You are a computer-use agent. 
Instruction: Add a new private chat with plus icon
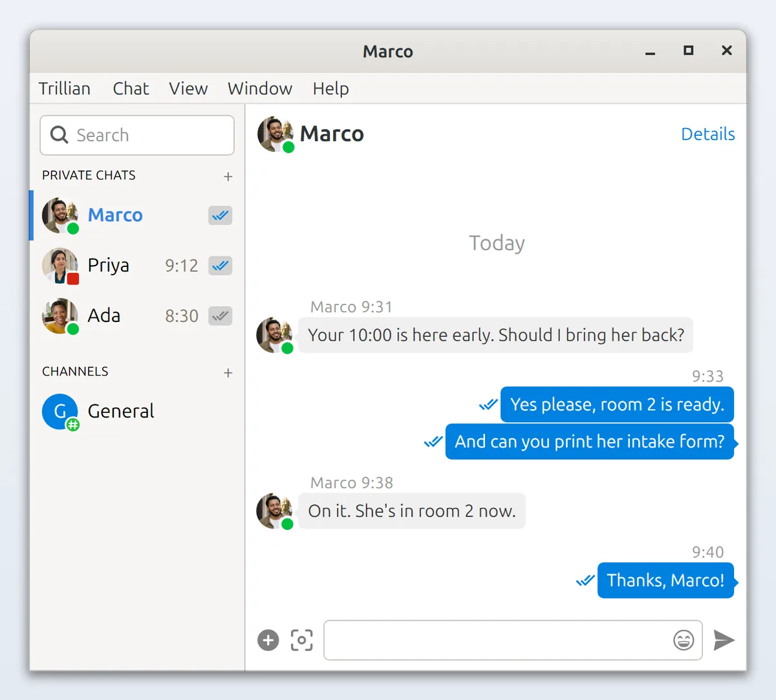tap(228, 176)
